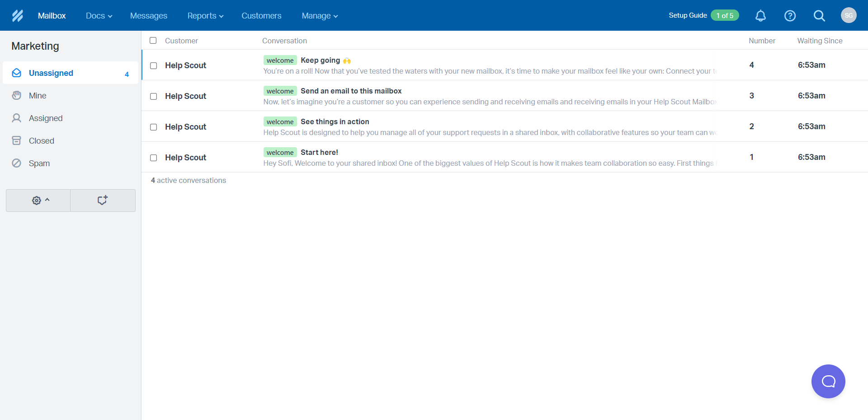The width and height of the screenshot is (868, 420).
Task: Click the Closed archive icon
Action: pos(17,140)
